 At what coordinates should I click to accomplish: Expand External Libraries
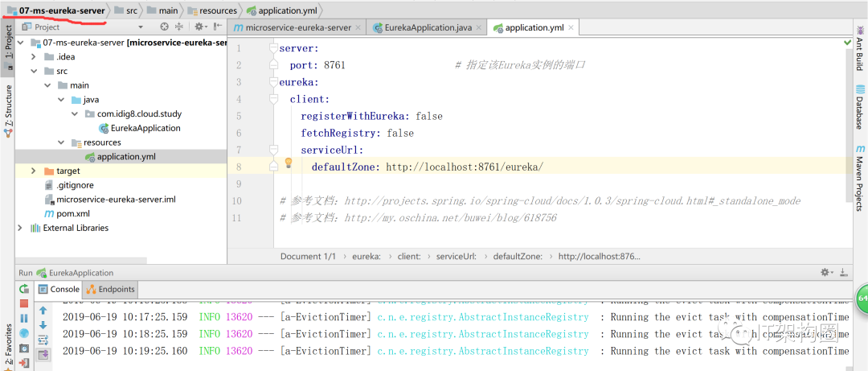pyautogui.click(x=20, y=228)
